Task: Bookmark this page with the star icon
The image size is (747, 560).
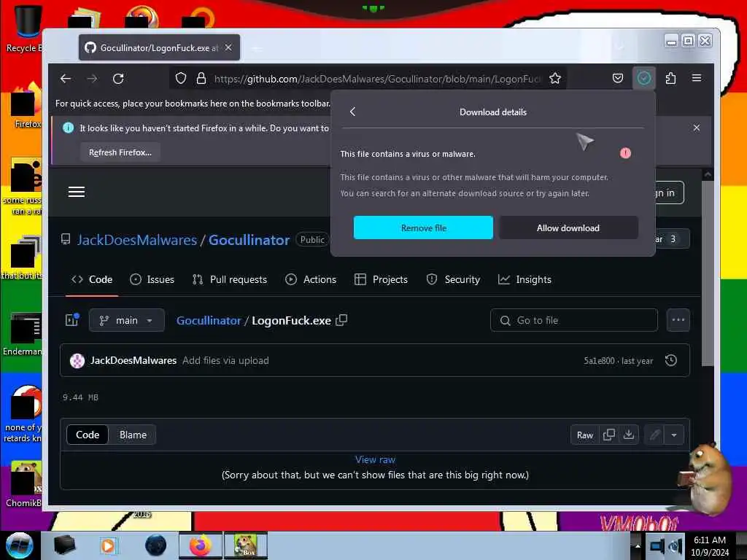Action: tap(555, 79)
